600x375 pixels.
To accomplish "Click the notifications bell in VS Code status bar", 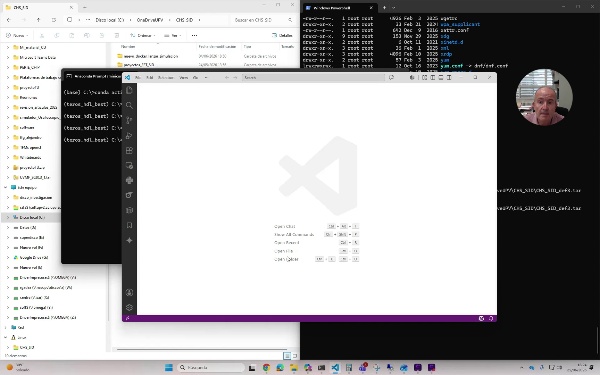I will coord(491,318).
